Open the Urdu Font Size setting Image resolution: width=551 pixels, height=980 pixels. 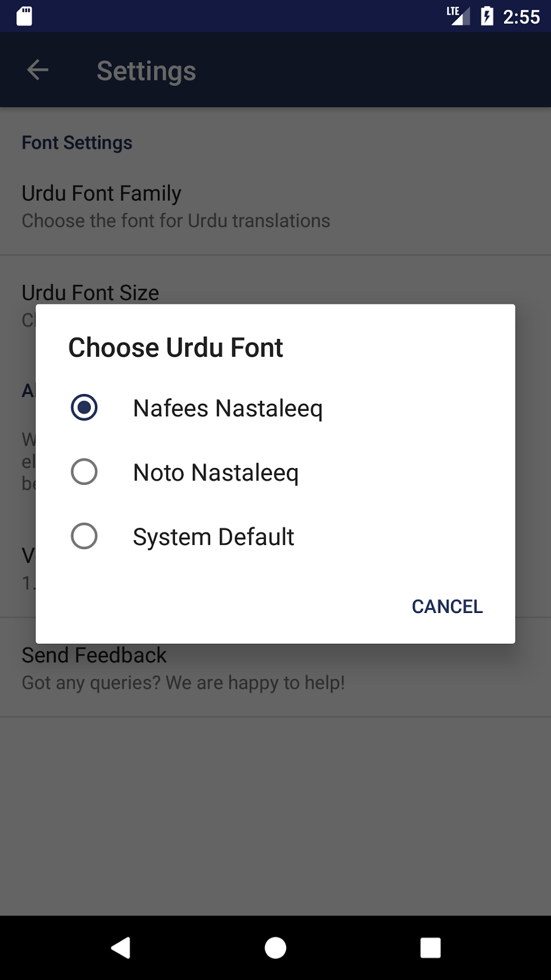click(90, 292)
